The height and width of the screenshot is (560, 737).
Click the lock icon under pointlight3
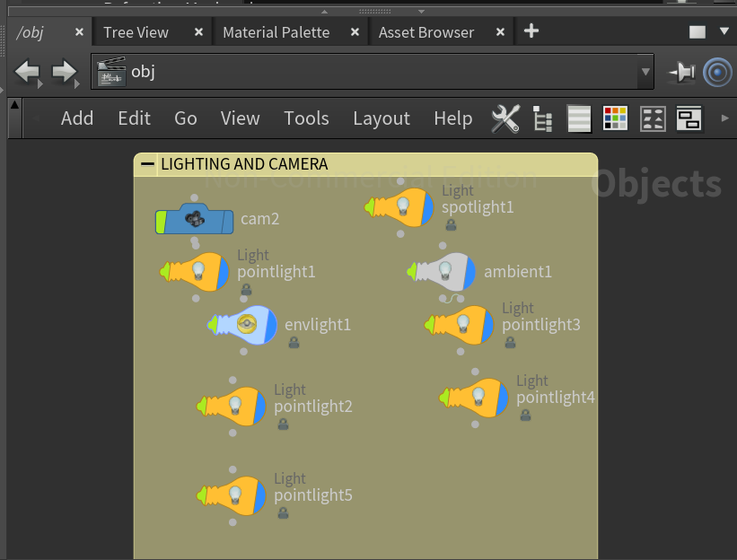click(x=511, y=343)
